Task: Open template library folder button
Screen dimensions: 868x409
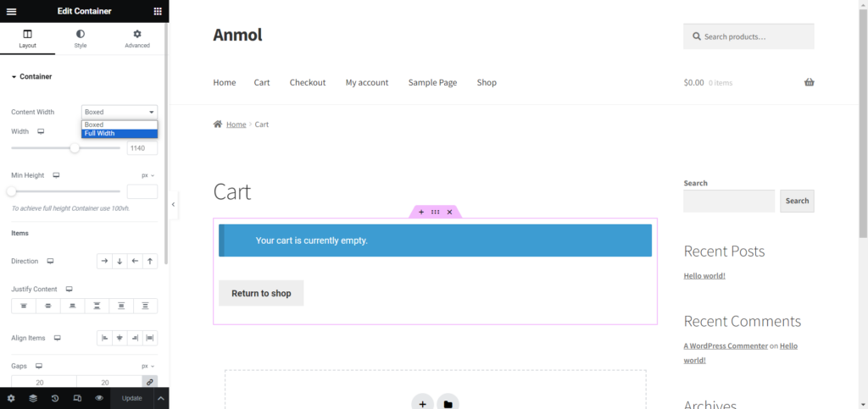Action: 448,404
